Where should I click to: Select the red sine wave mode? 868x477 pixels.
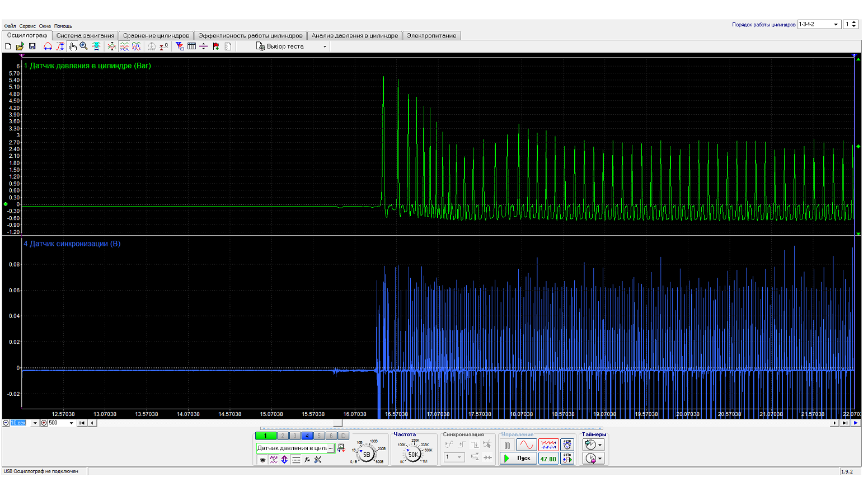tap(526, 445)
